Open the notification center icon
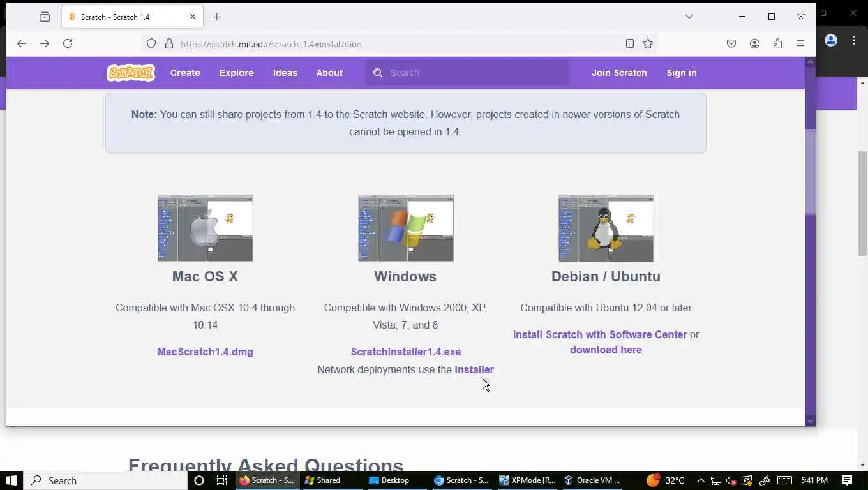 (x=847, y=480)
